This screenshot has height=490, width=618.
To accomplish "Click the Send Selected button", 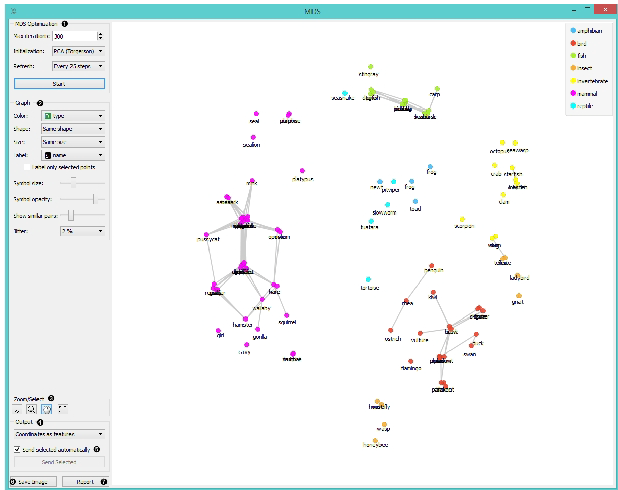I will pos(59,462).
